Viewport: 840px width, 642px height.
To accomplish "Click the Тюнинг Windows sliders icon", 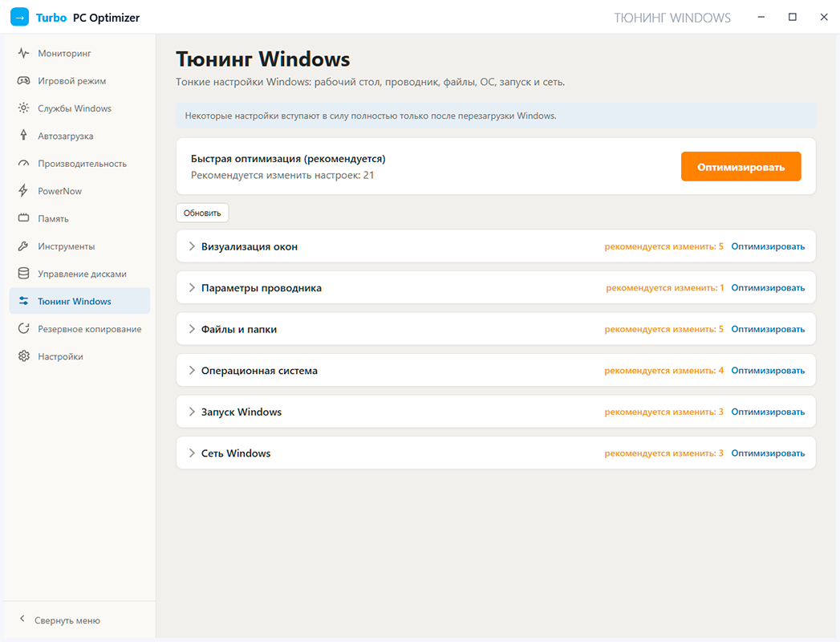I will tap(23, 301).
